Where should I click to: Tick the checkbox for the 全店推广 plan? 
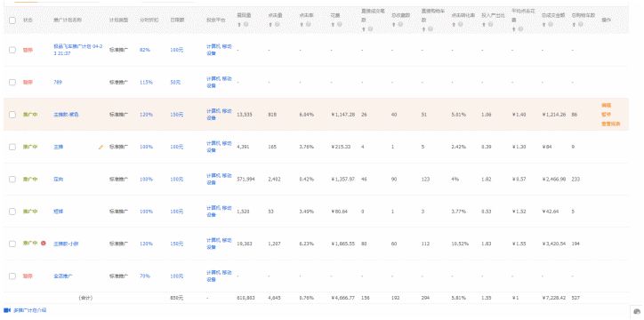[12, 276]
